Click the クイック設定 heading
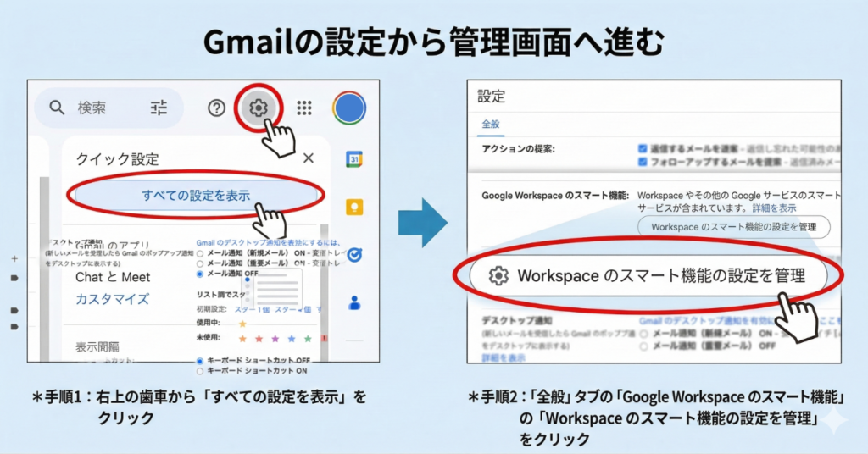Viewport: 868px width, 454px height. 117,159
